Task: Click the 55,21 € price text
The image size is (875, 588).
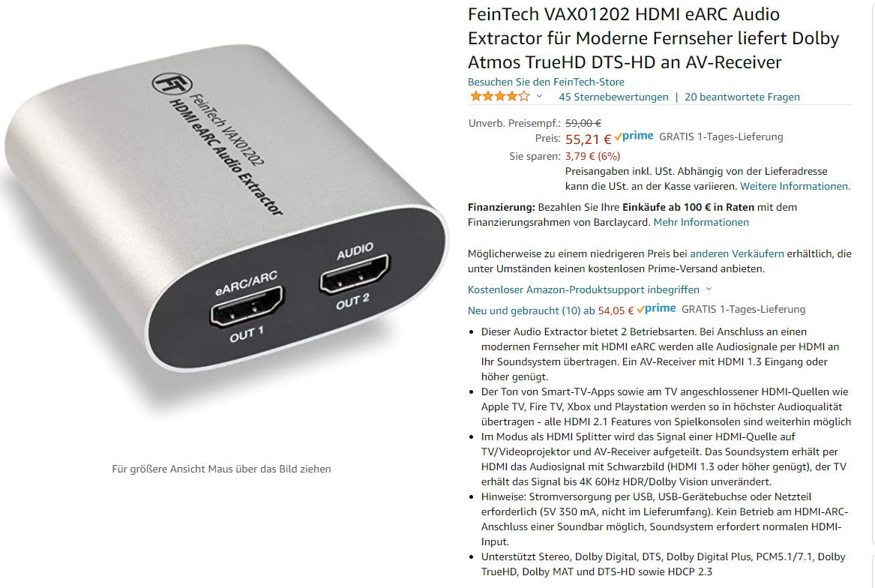Action: [x=588, y=139]
